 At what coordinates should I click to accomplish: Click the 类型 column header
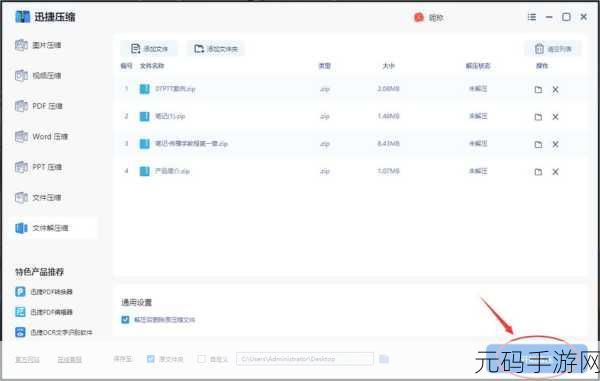pos(324,66)
